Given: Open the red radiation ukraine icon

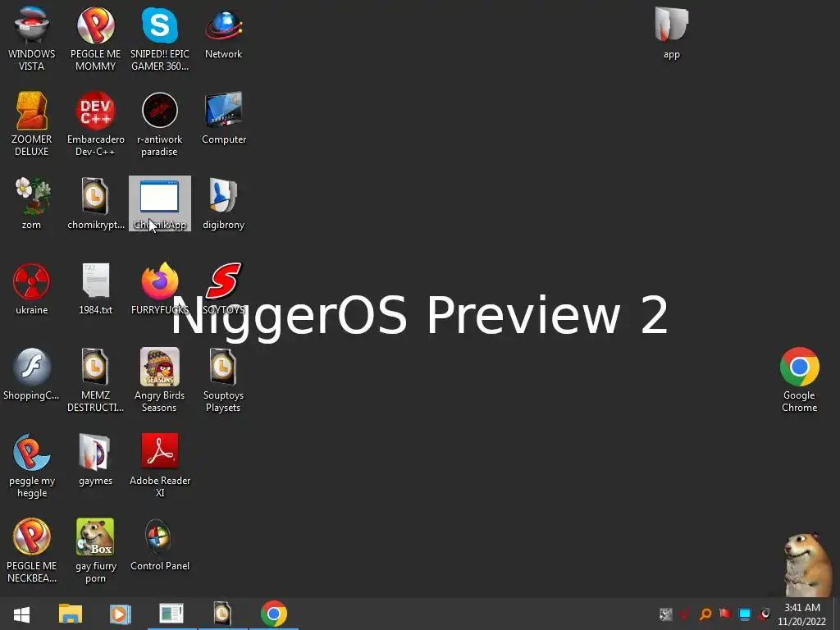Looking at the screenshot, I should 32,289.
